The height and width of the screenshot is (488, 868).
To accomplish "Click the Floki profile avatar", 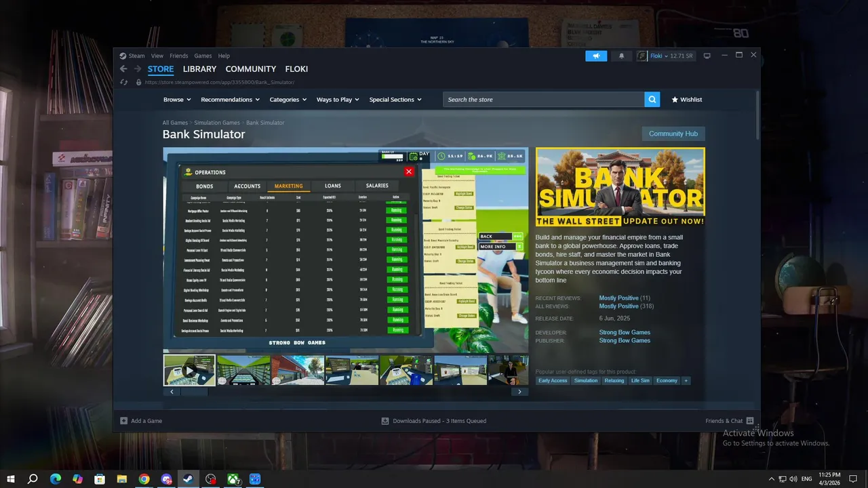I will point(642,56).
